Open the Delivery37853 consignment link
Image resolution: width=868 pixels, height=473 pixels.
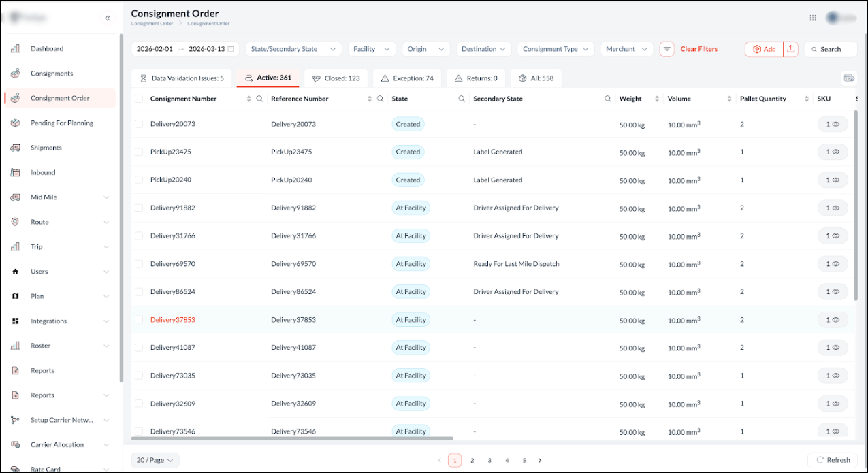click(173, 320)
